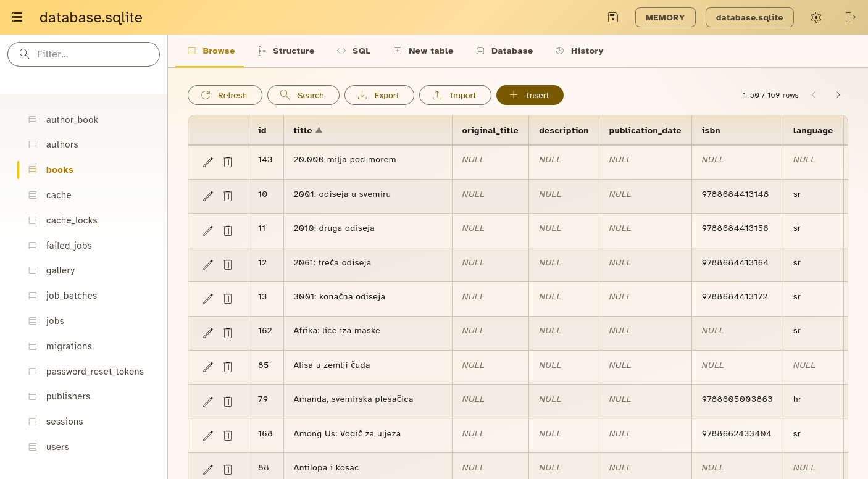Go to next page of rows
Image resolution: width=868 pixels, height=479 pixels.
(838, 95)
